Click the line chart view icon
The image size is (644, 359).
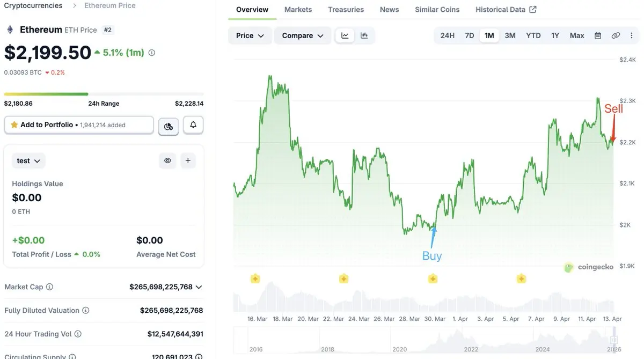click(x=345, y=35)
